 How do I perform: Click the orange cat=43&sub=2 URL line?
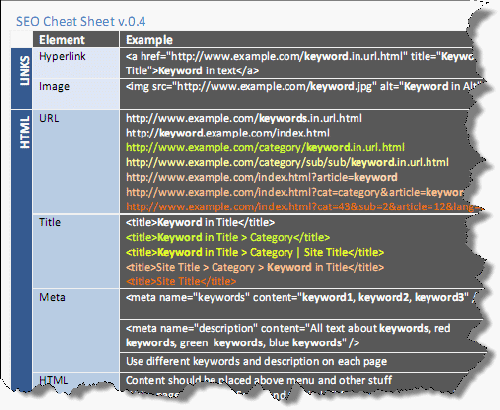[x=303, y=207]
